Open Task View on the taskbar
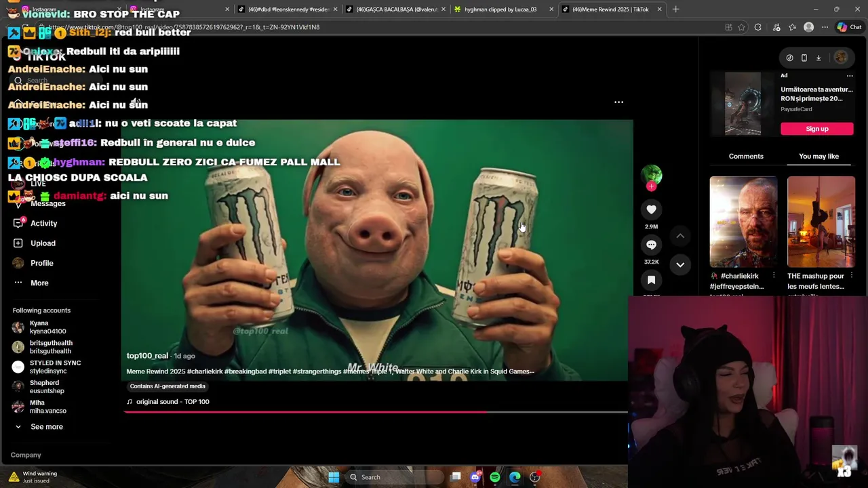 pos(456,477)
